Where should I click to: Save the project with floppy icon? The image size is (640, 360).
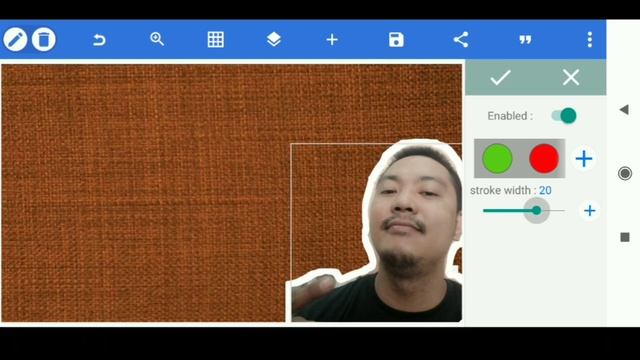coord(396,40)
